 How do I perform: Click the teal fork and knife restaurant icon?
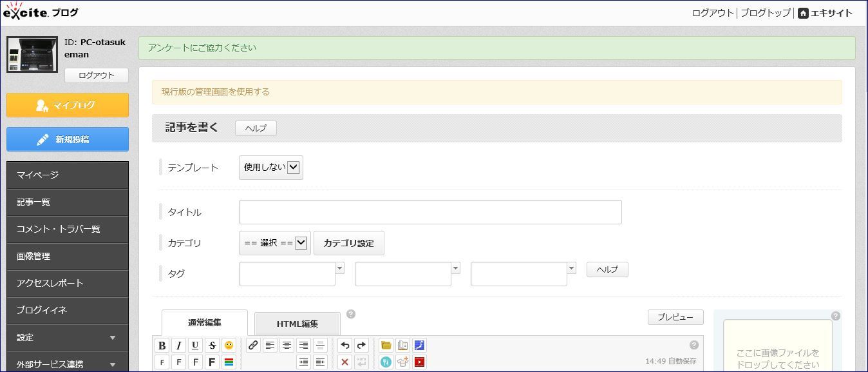[386, 362]
